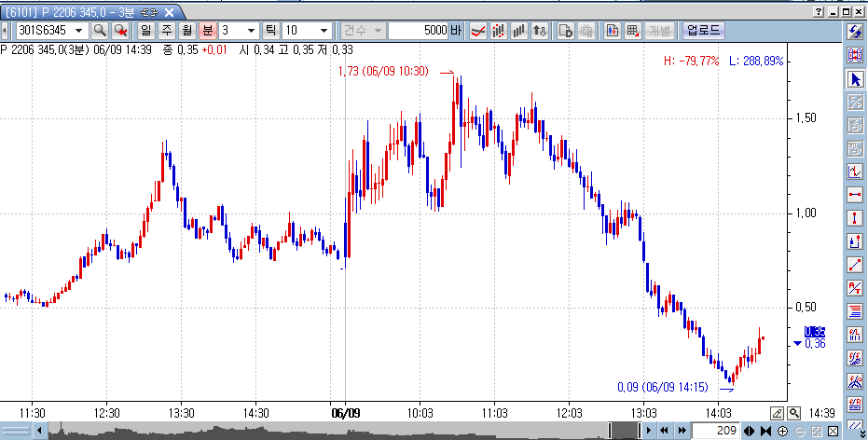Click the chart zoom magnifier above 14:39

(794, 413)
